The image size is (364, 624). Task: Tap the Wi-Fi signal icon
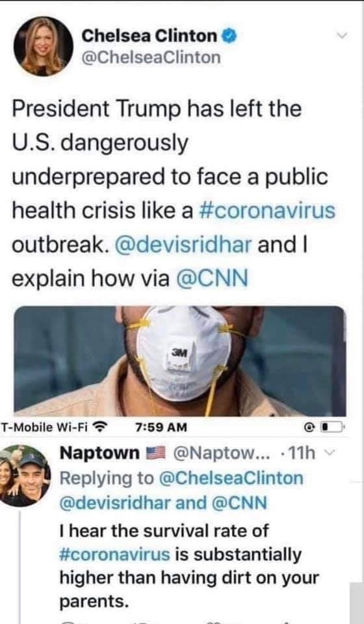click(99, 428)
